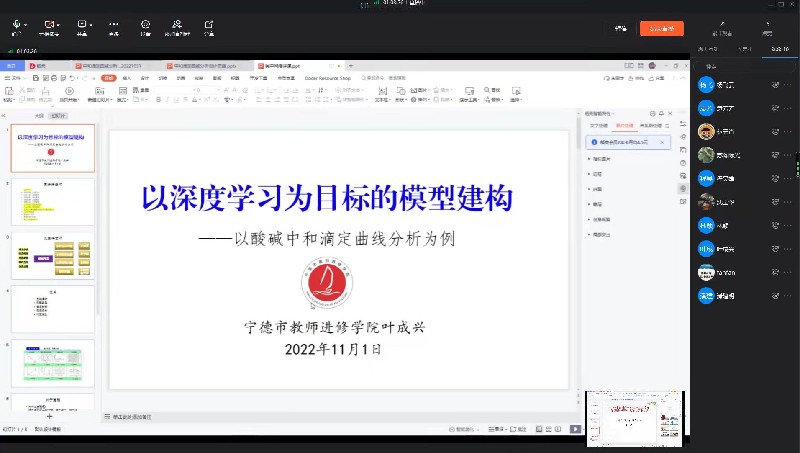800x453 pixels.
Task: Close the blue info notice in side panel
Action: pos(662,142)
